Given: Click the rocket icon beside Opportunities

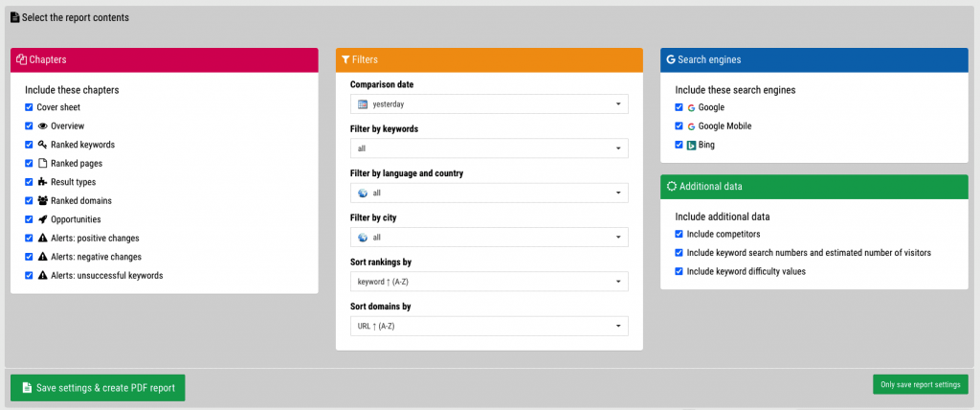Looking at the screenshot, I should pyautogui.click(x=42, y=219).
